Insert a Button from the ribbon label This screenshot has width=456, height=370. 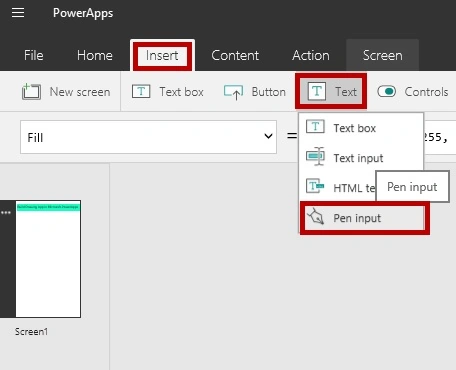[269, 92]
